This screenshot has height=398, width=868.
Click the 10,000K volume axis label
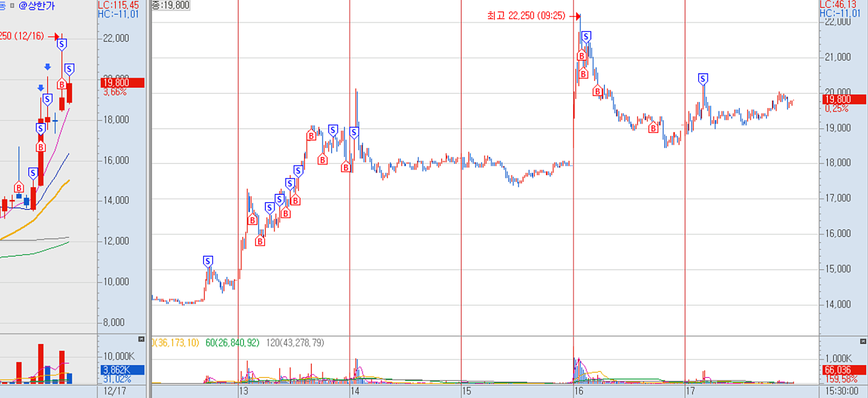click(119, 356)
